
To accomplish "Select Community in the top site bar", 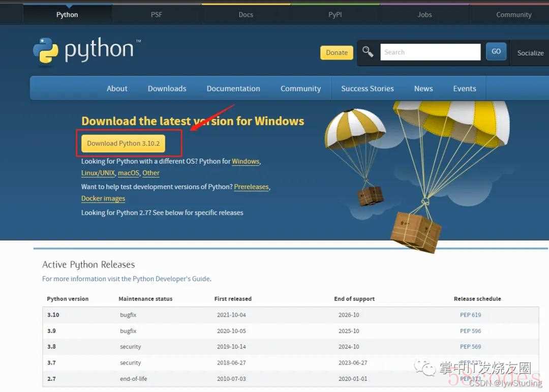I will (513, 15).
